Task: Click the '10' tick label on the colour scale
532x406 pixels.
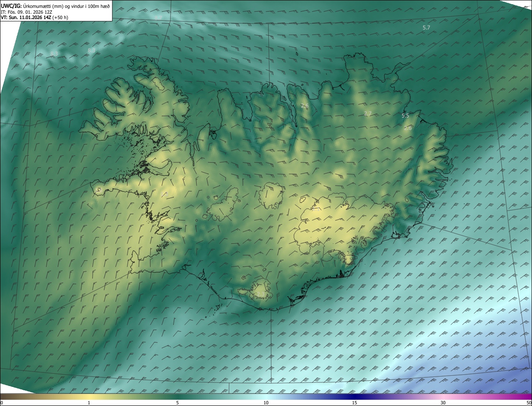Action: pos(266,403)
